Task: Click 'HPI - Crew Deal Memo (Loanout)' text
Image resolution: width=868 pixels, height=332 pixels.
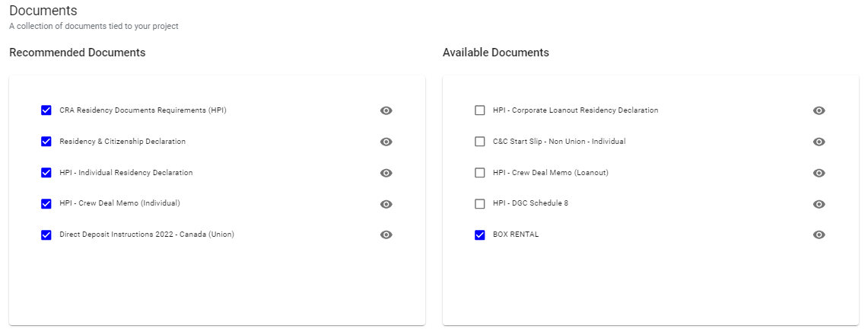Action: 551,172
